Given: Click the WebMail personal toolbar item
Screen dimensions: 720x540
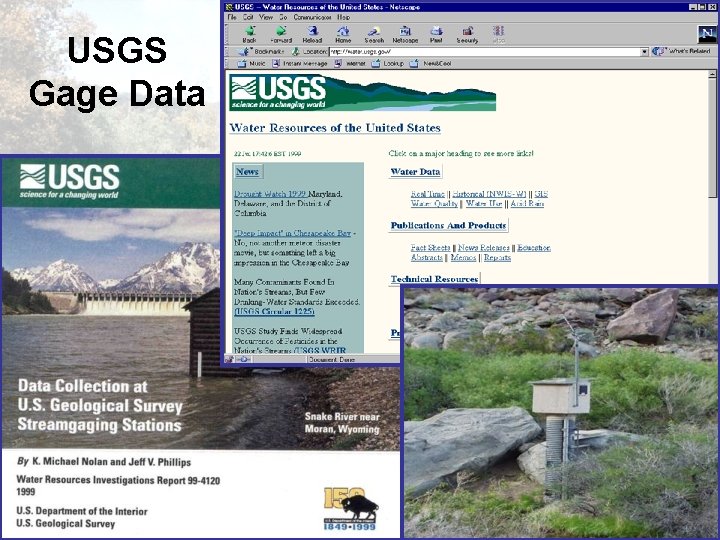Looking at the screenshot, I should coord(350,63).
